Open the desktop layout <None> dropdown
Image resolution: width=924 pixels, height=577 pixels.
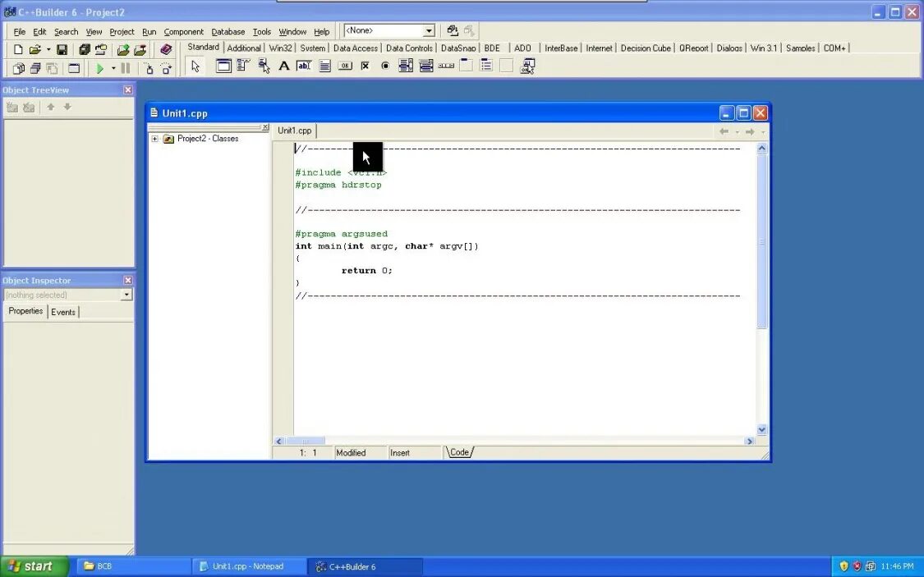pos(429,30)
